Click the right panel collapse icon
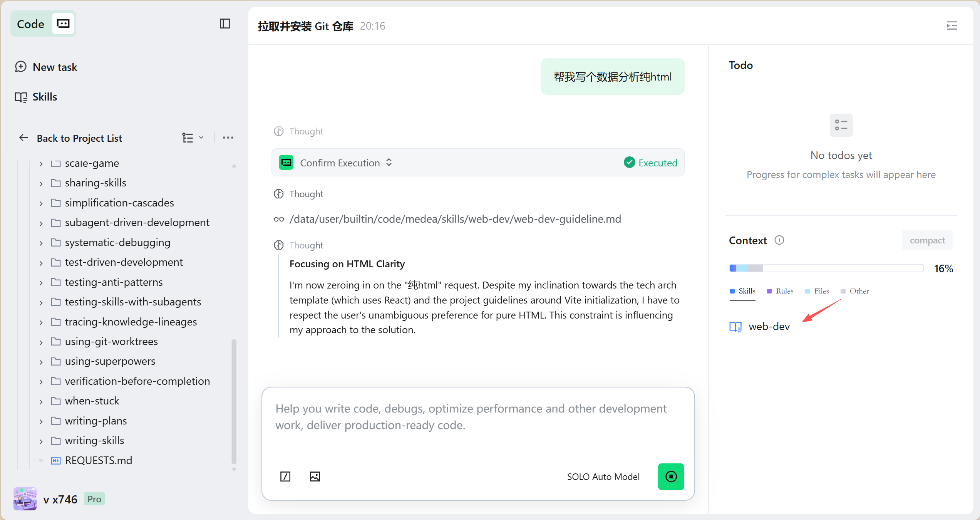This screenshot has height=520, width=980. 952,26
